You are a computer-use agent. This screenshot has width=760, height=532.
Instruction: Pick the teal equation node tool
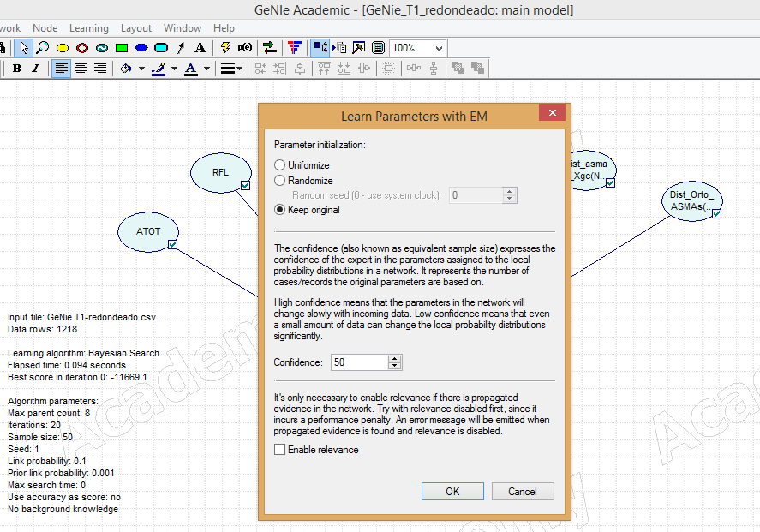click(102, 48)
